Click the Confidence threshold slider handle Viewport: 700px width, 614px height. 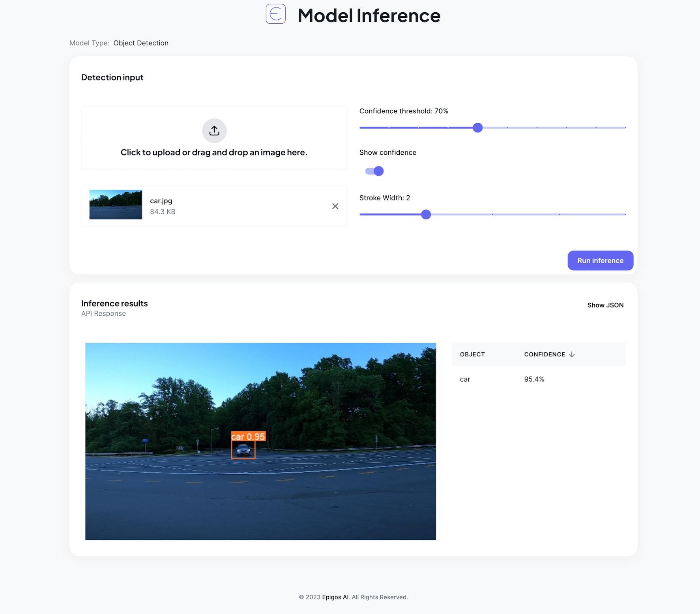click(477, 127)
